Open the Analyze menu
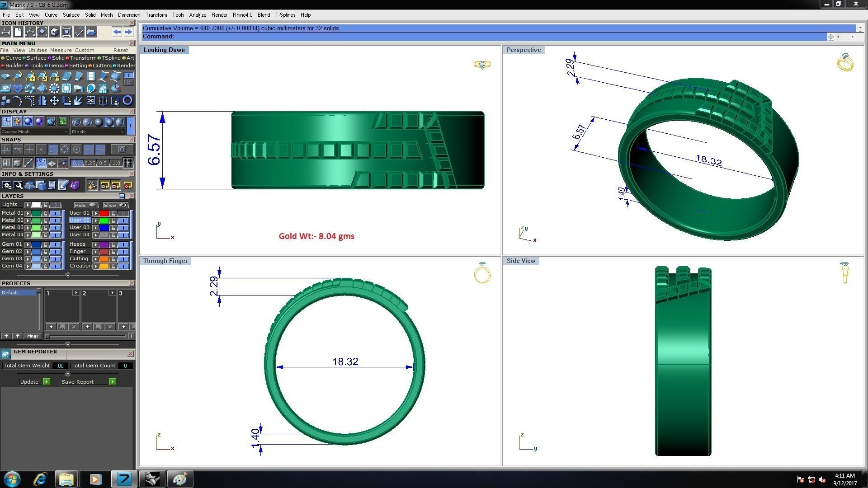This screenshot has height=488, width=868. [198, 15]
